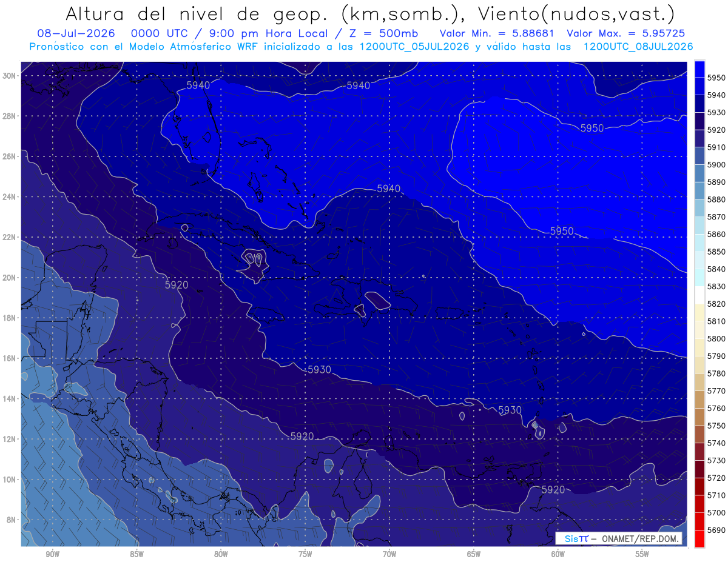Click the 5710 value on the color scale
The height and width of the screenshot is (562, 728).
click(x=716, y=495)
